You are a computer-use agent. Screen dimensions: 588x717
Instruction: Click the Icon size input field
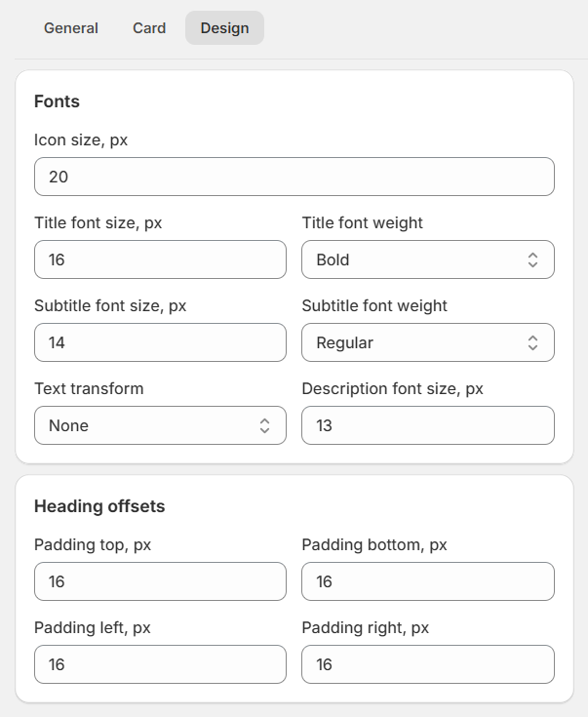pyautogui.click(x=294, y=177)
